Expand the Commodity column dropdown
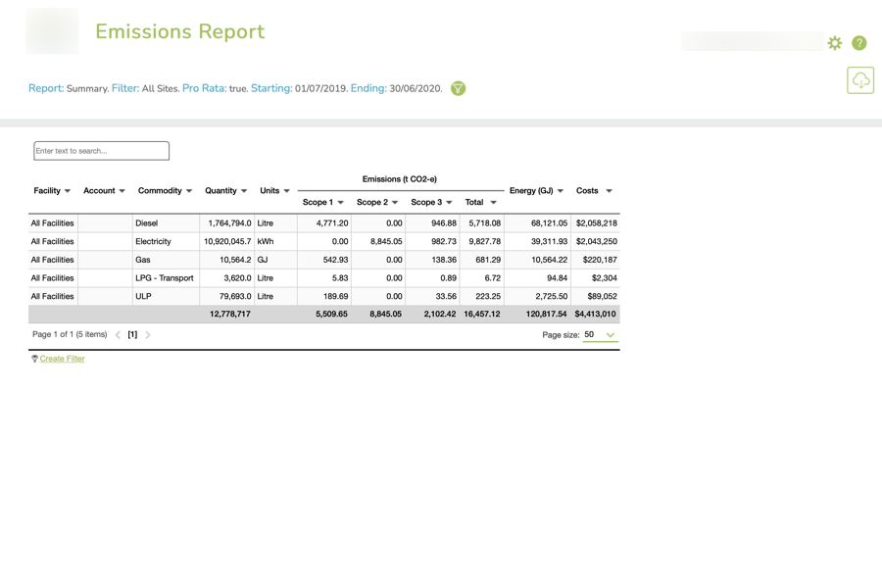This screenshot has height=588, width=882. pyautogui.click(x=189, y=190)
